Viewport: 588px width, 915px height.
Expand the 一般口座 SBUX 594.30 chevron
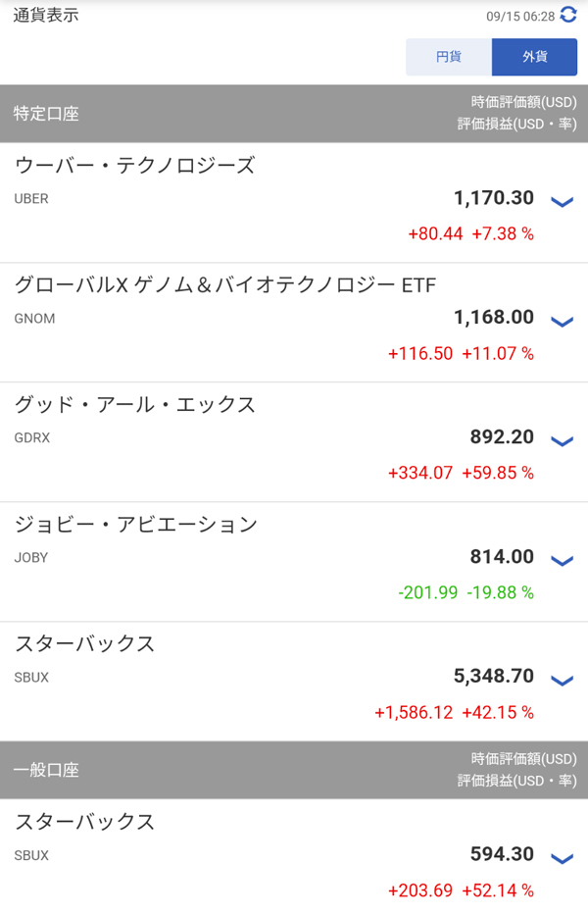[562, 859]
